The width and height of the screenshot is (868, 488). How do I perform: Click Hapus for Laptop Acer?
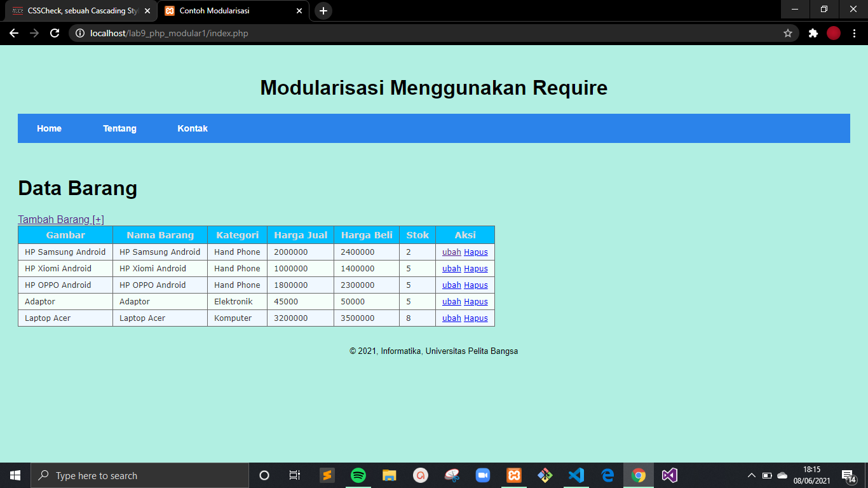475,318
